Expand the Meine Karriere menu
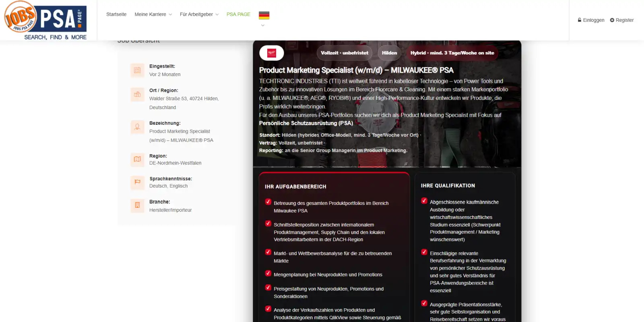 pyautogui.click(x=153, y=14)
